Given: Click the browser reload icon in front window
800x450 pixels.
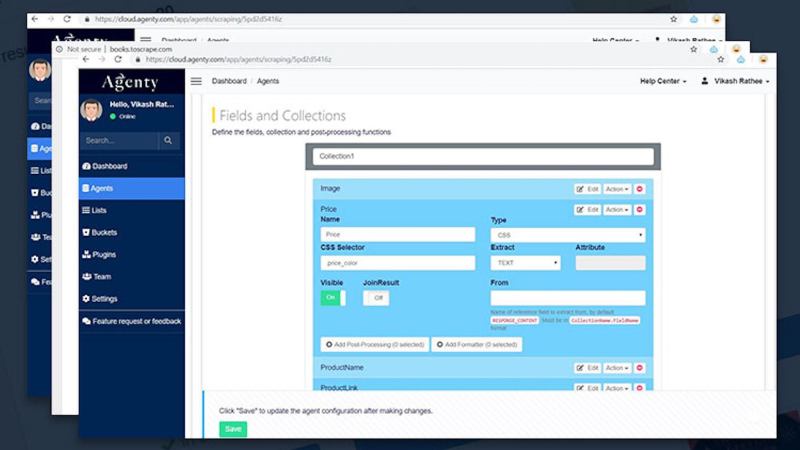Looking at the screenshot, I should click(x=120, y=60).
